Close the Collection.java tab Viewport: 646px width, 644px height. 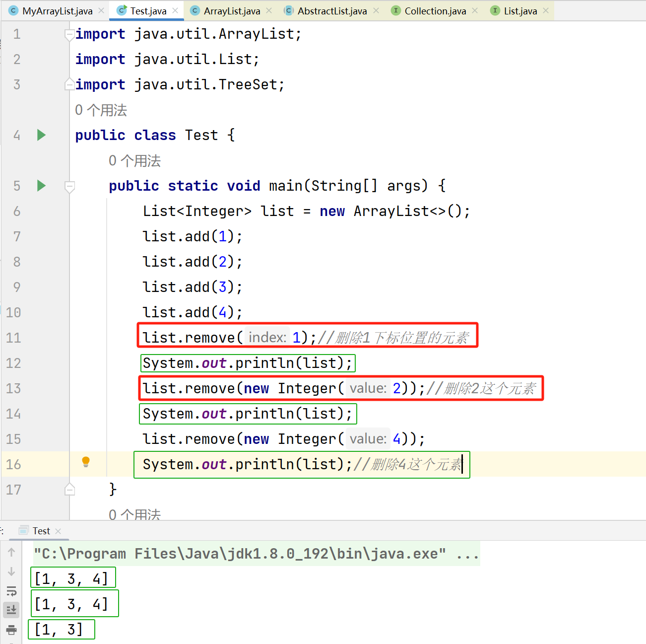(x=475, y=10)
